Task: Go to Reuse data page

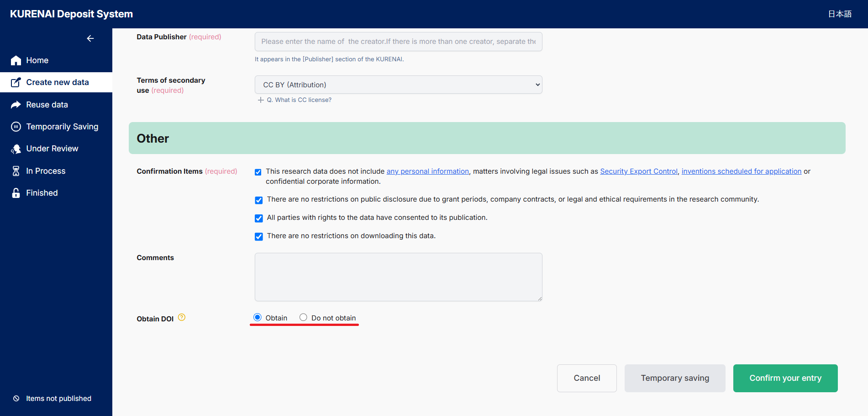Action: pos(56,105)
